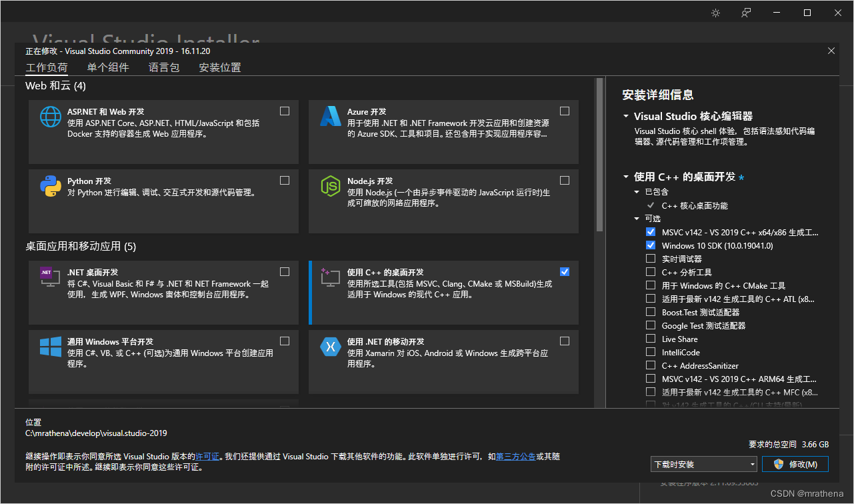Tick the Python 开发 workload checkbox
Image resolution: width=854 pixels, height=504 pixels.
(285, 180)
